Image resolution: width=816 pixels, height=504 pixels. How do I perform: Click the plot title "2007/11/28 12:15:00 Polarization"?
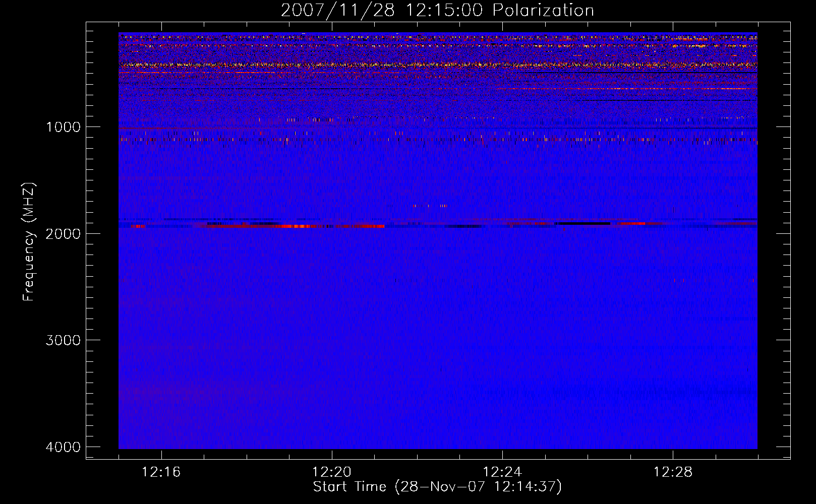[x=437, y=11]
